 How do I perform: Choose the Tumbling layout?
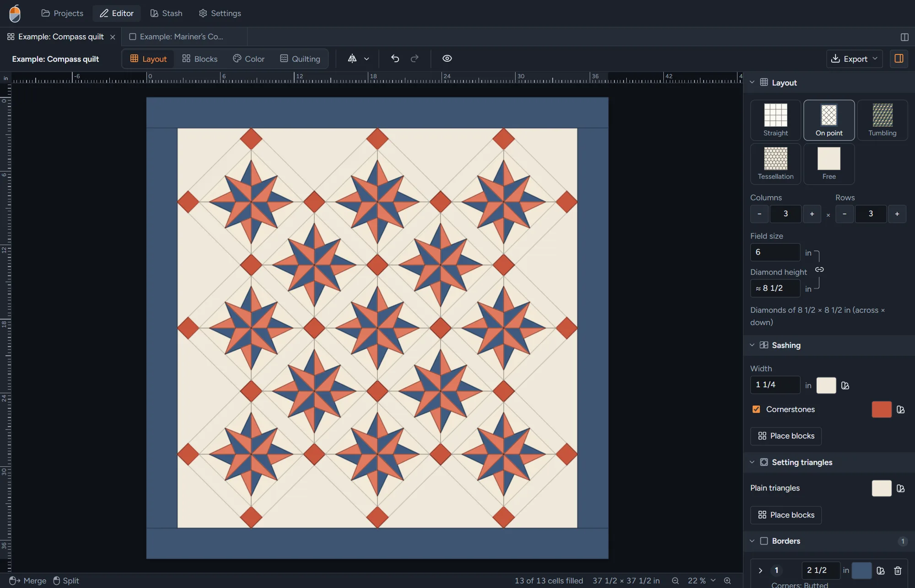(883, 120)
